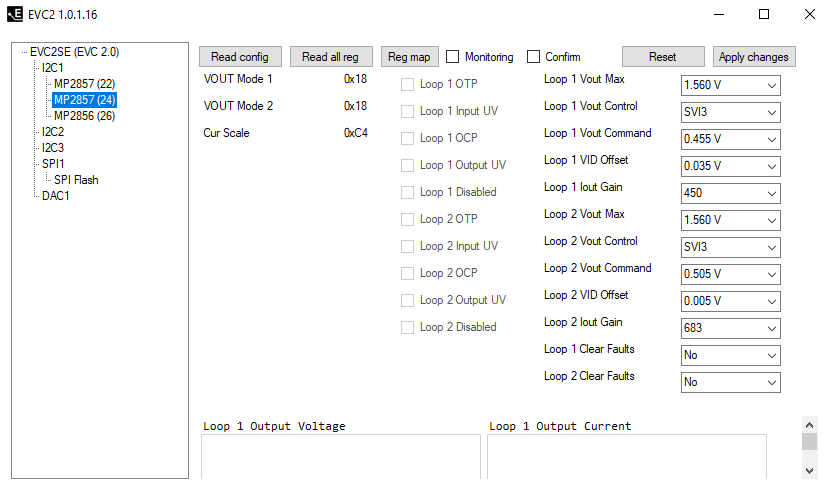Click the Read config button
This screenshot has width=831, height=481.
[x=240, y=57]
